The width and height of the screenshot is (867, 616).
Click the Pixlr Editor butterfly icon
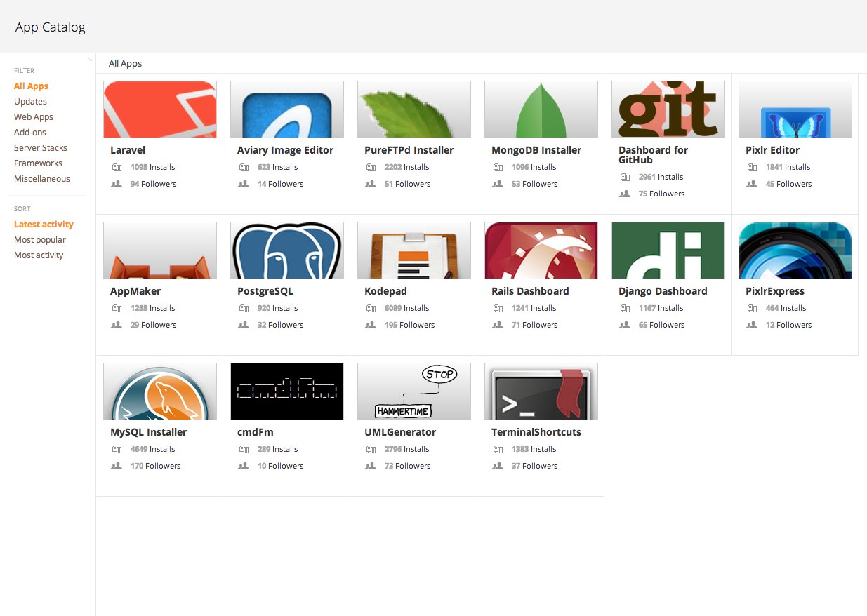tap(795, 109)
